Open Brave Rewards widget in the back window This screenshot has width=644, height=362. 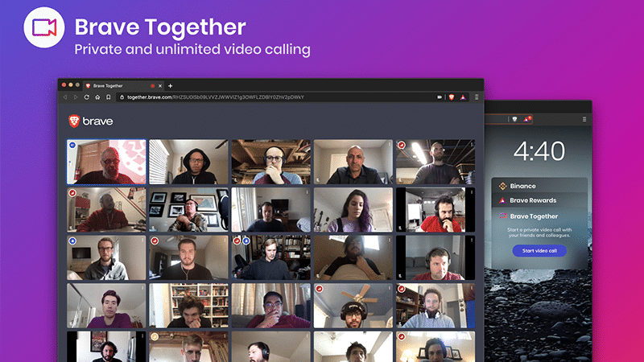[x=539, y=200]
